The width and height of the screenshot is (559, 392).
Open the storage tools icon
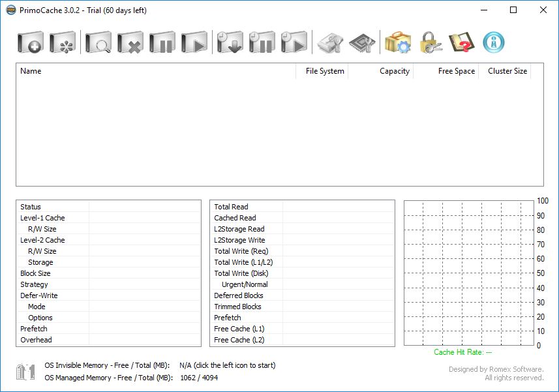329,42
